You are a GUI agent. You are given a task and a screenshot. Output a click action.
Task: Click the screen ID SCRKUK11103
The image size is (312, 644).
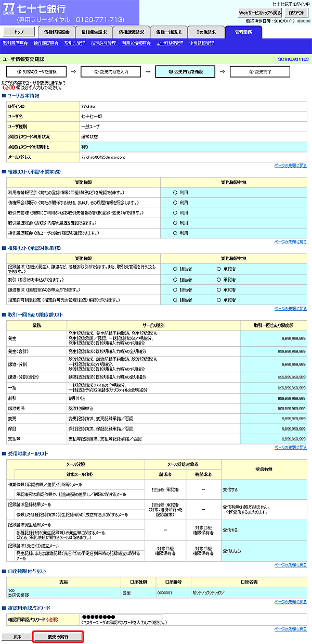point(293,60)
